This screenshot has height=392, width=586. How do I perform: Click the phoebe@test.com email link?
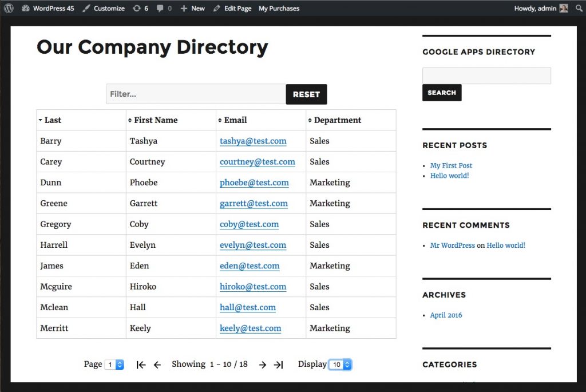[x=254, y=183]
